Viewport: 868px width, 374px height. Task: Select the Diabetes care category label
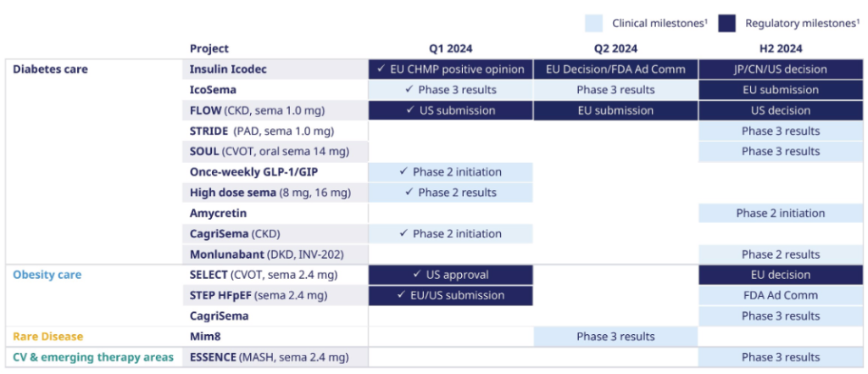[50, 70]
